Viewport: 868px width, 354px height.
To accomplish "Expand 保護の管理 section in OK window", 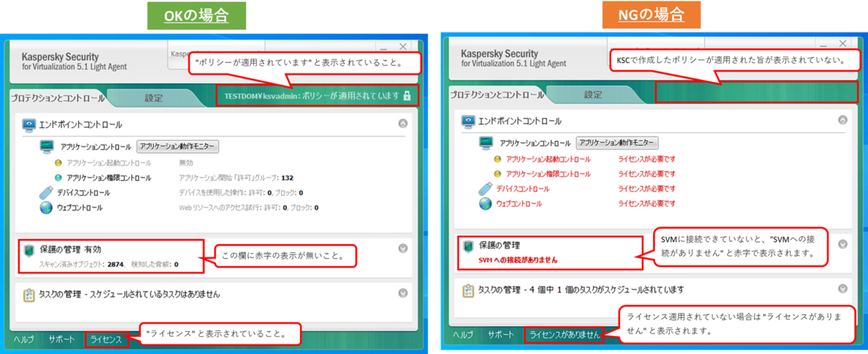I will click(403, 249).
